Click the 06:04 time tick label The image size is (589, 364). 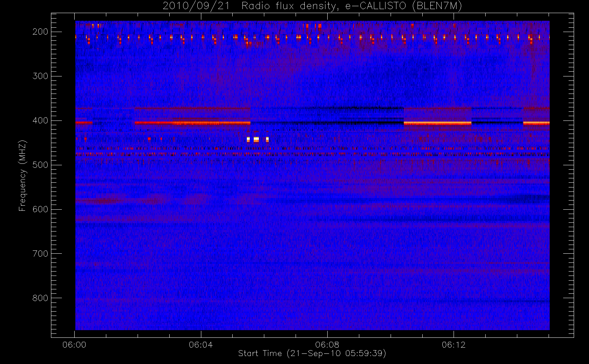click(201, 345)
